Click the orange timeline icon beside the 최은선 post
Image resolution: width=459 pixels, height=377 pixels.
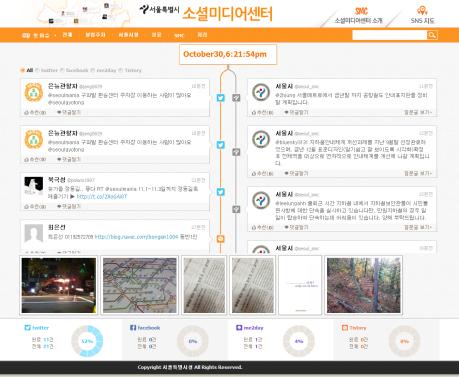tap(220, 239)
